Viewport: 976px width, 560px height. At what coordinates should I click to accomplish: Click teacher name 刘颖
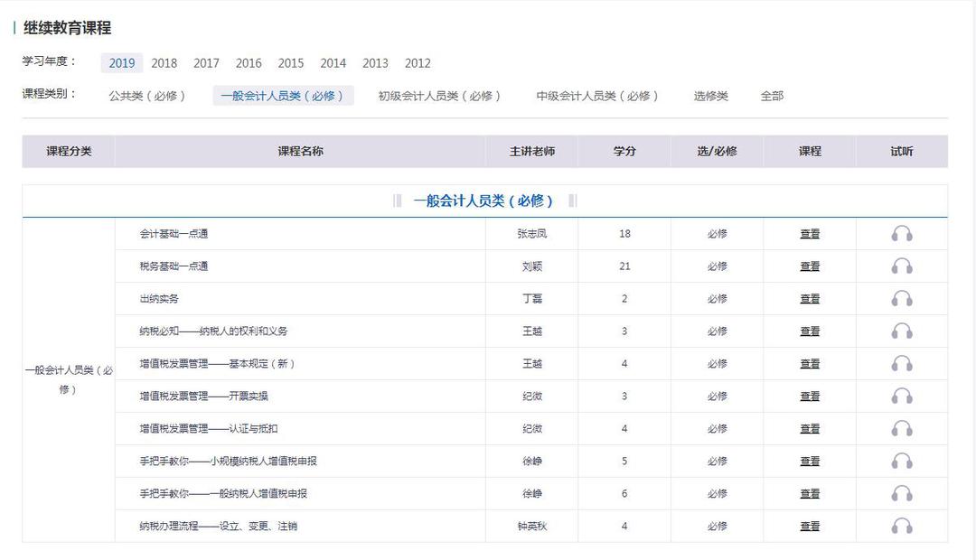[532, 266]
